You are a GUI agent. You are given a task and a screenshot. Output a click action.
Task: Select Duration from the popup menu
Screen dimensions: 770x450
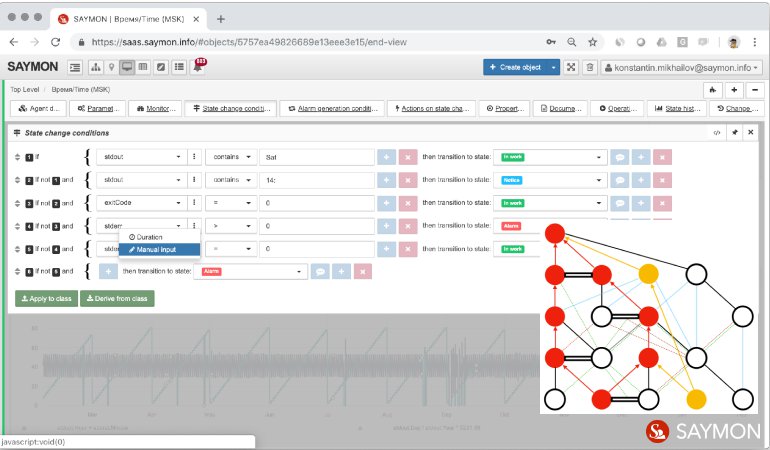(x=159, y=237)
